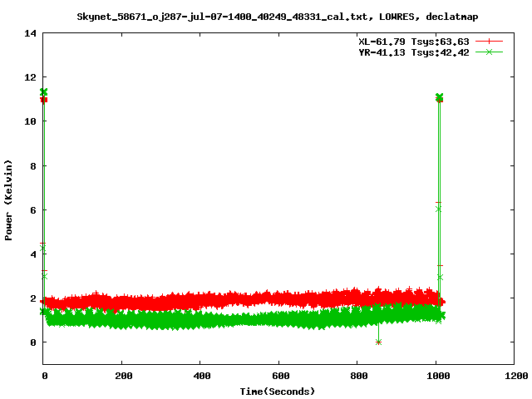Select the YR-41.13 Tsys:42.42 legend entry
532x399 pixels.
click(414, 52)
